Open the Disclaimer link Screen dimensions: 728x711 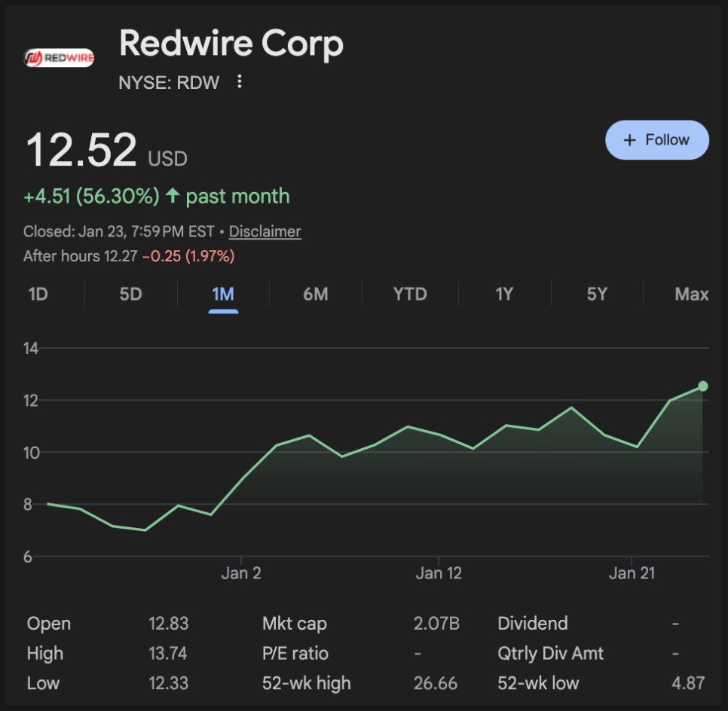click(265, 232)
